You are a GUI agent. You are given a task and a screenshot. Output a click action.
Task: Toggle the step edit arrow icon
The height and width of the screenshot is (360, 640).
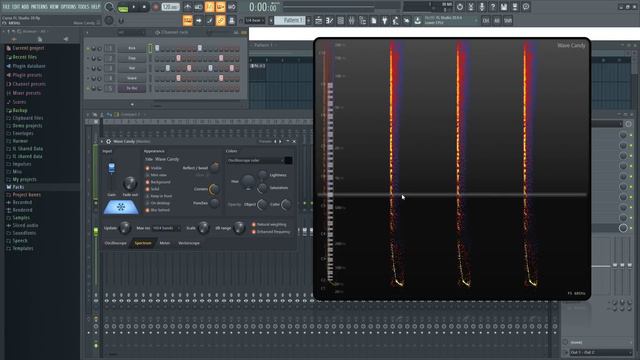pyautogui.click(x=198, y=20)
